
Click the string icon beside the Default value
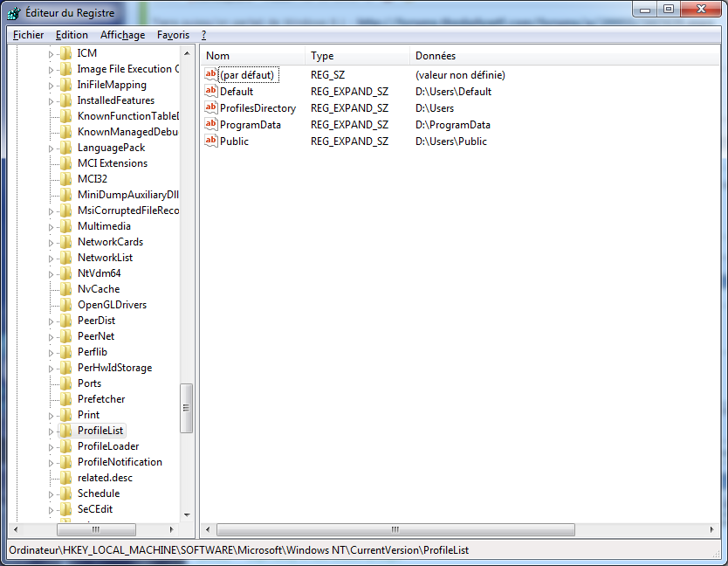click(210, 91)
